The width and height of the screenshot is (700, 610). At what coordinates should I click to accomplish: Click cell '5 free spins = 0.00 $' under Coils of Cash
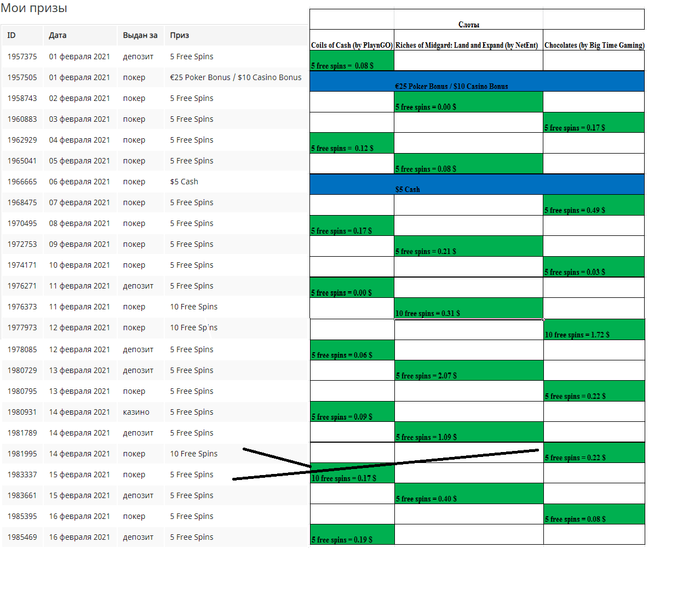pos(352,288)
